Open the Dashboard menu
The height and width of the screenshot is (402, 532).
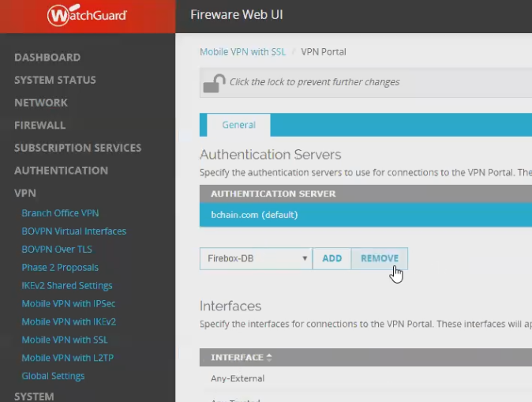click(x=47, y=58)
